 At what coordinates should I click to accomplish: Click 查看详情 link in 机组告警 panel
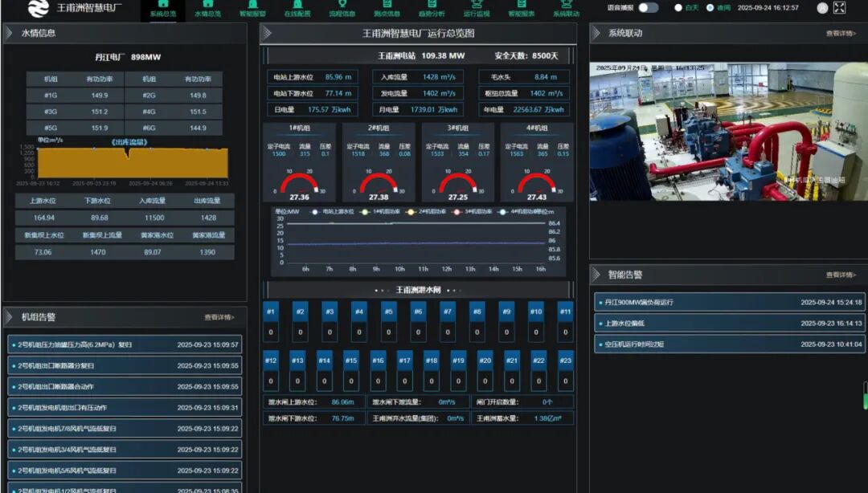[x=219, y=317]
